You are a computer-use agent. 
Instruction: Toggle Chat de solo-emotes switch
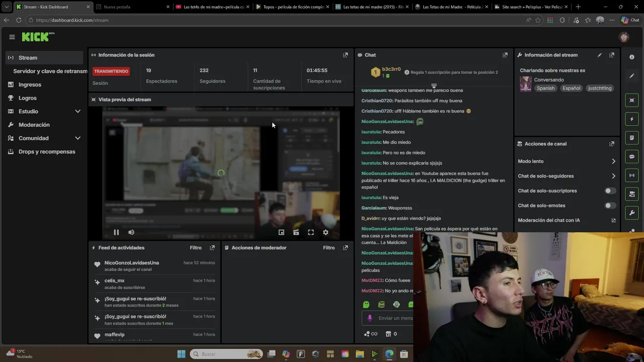point(610,205)
